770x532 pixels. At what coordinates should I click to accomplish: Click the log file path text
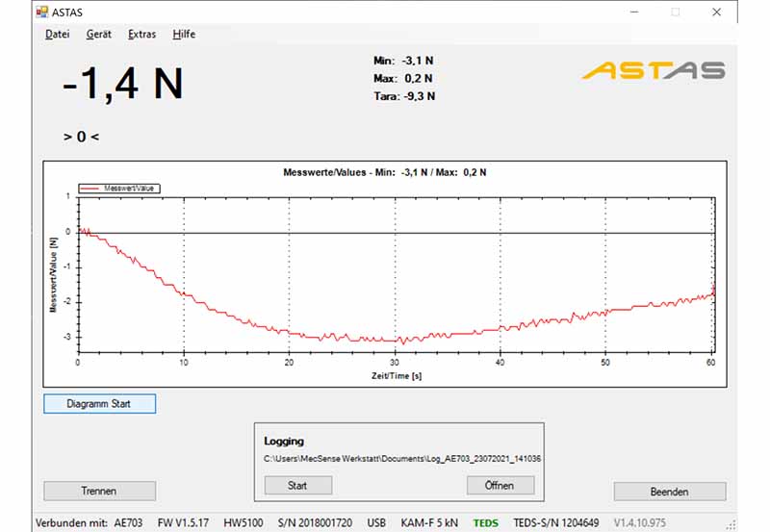(401, 459)
